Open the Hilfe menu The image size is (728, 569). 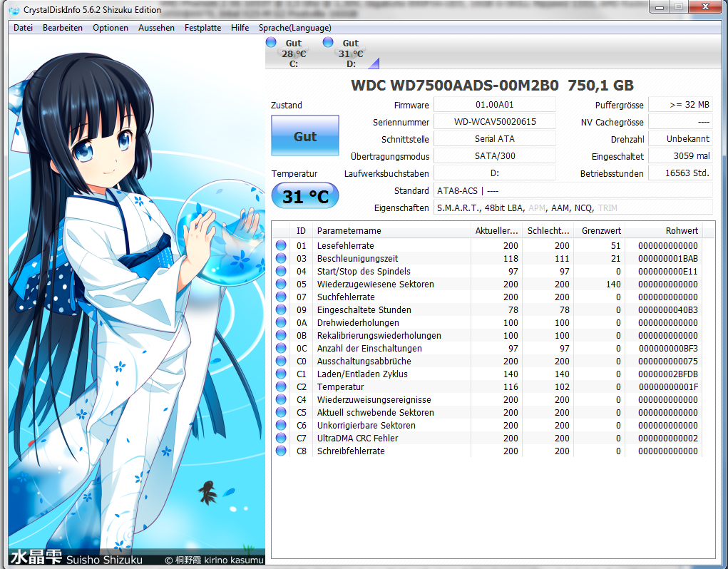pyautogui.click(x=240, y=28)
